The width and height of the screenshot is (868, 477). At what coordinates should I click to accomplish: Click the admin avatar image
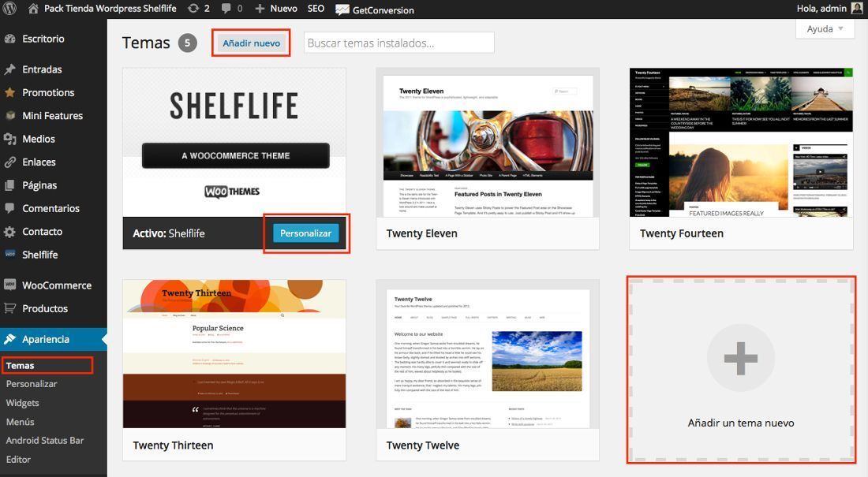(x=857, y=9)
